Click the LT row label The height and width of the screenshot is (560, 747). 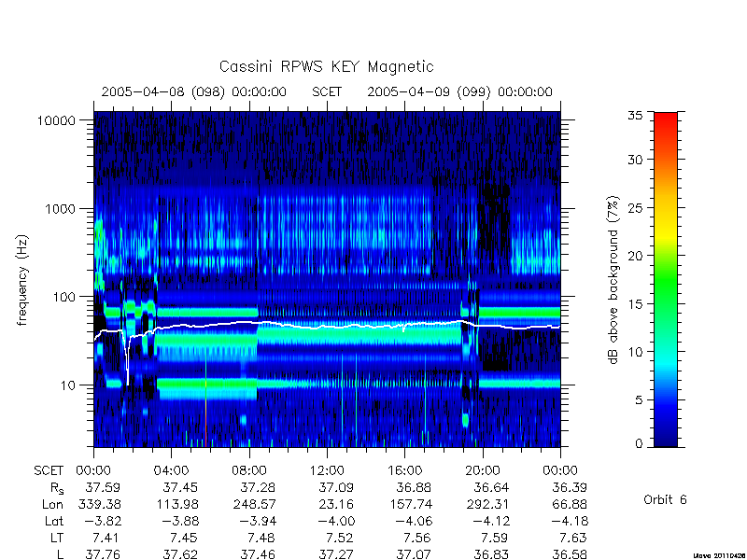click(56, 538)
